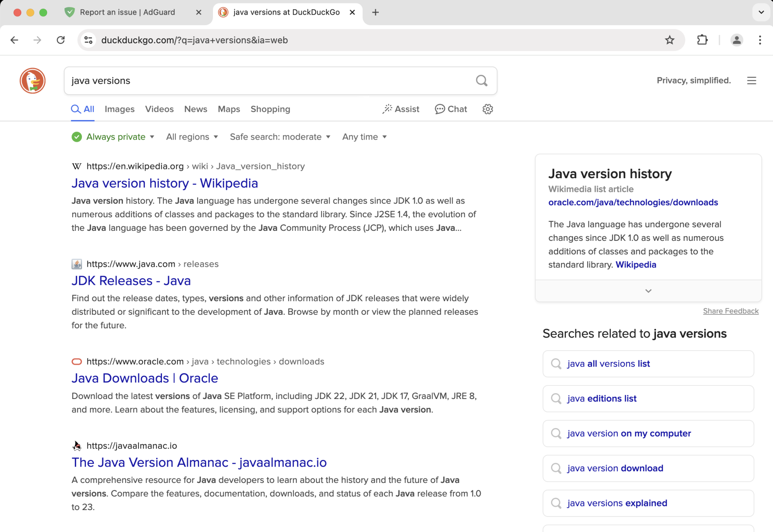The width and height of the screenshot is (773, 532).
Task: Expand the Java version history info panel
Action: point(648,291)
